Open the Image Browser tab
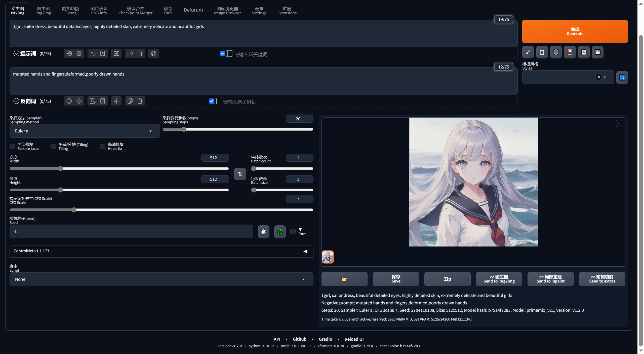The width and height of the screenshot is (644, 354). coord(227,11)
